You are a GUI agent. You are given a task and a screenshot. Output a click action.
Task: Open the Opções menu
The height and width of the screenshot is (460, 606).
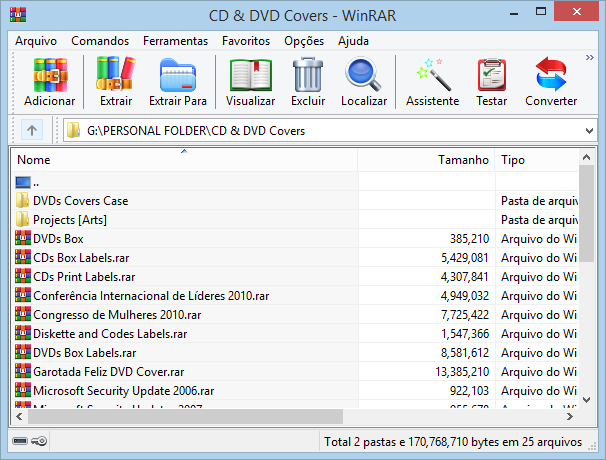(x=304, y=41)
